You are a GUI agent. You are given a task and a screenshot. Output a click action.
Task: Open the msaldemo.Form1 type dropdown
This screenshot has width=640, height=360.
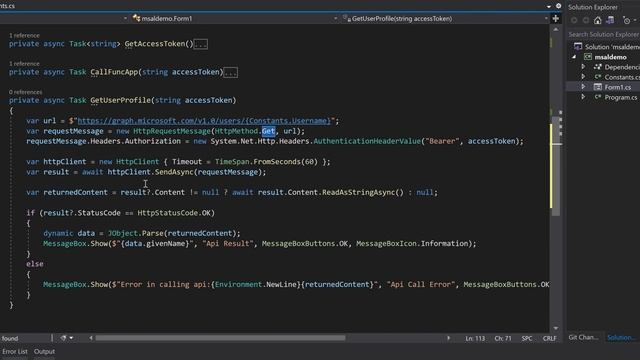(336, 18)
